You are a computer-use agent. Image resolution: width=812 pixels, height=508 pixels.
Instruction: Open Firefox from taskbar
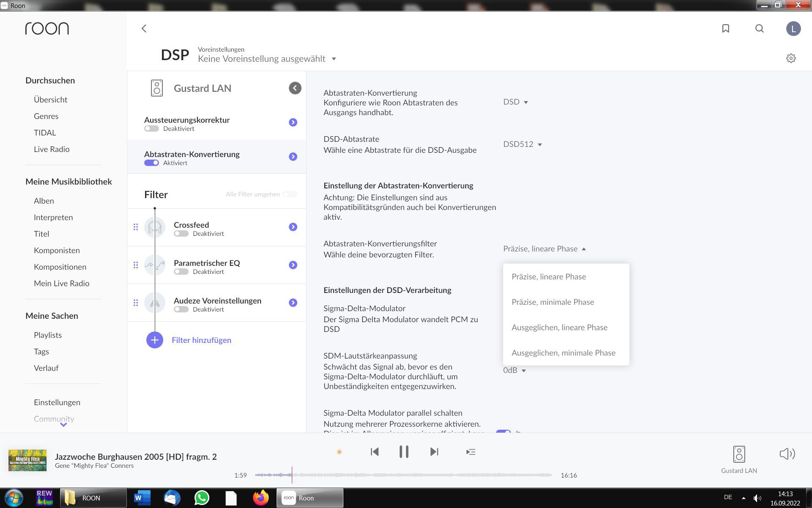coord(261,498)
